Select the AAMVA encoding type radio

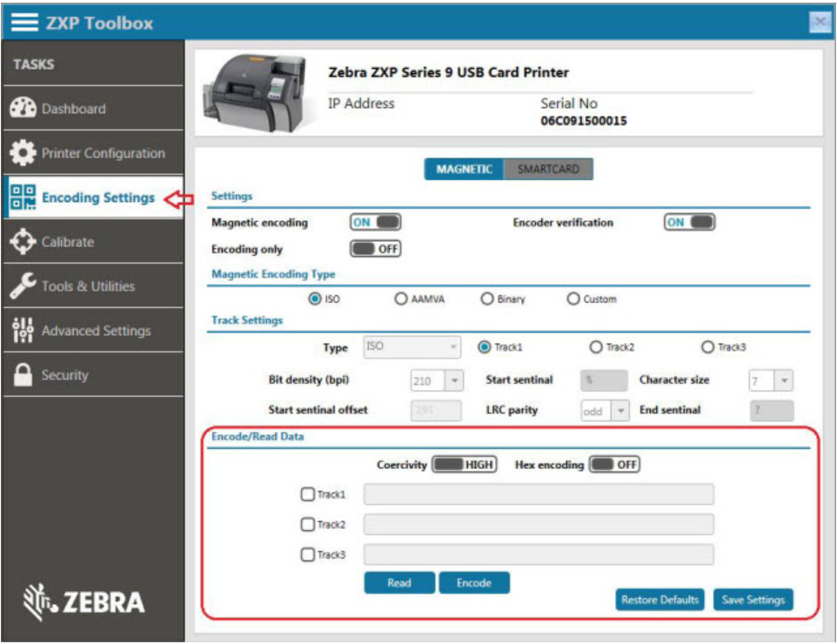coord(401,299)
